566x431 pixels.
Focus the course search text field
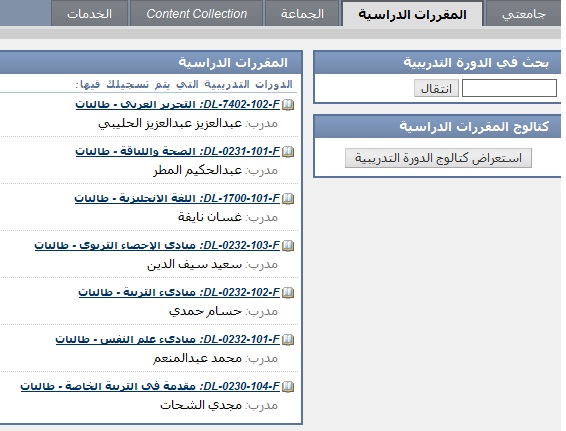click(509, 88)
